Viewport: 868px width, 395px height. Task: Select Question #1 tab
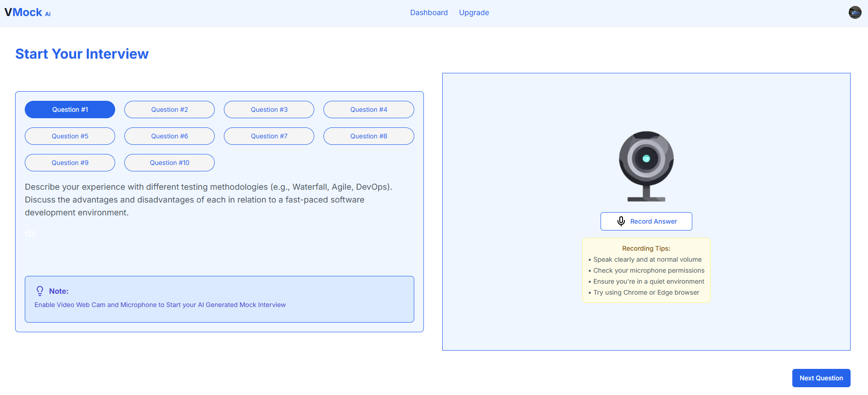pos(70,110)
